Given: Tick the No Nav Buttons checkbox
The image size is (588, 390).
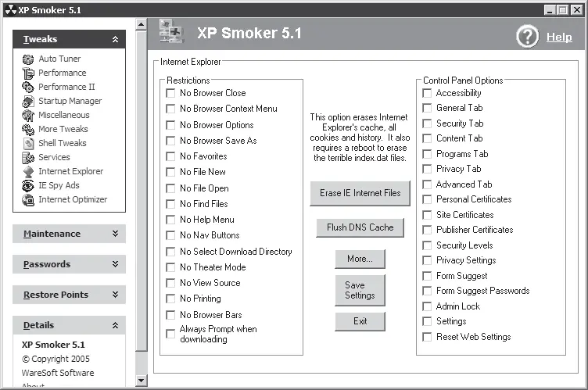Looking at the screenshot, I should click(170, 235).
